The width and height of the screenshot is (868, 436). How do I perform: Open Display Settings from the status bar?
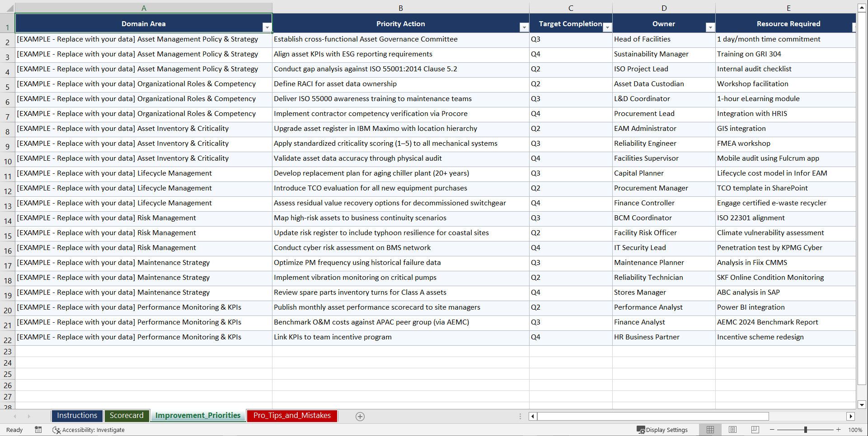pos(662,430)
